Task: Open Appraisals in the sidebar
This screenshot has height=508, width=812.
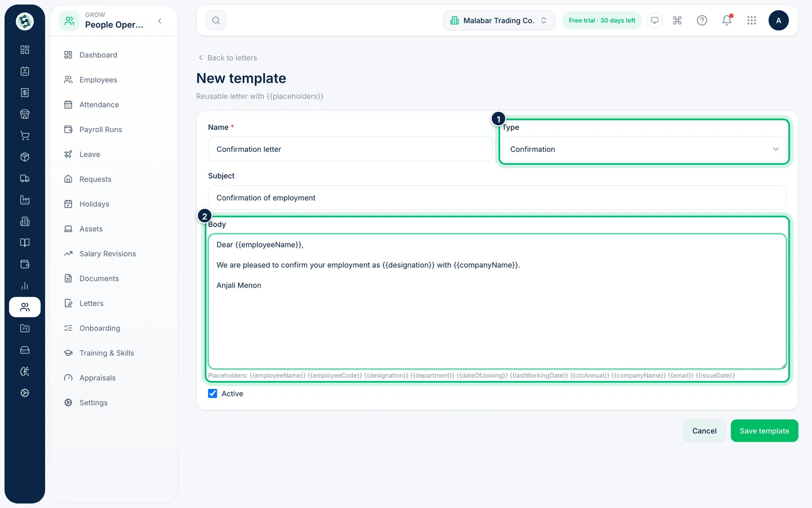Action: (114, 378)
